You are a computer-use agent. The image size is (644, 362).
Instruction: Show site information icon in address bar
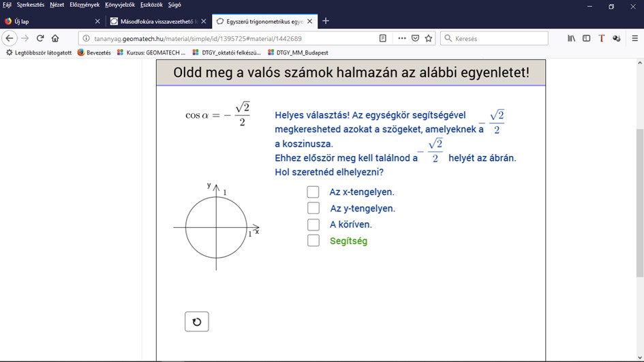tap(86, 38)
